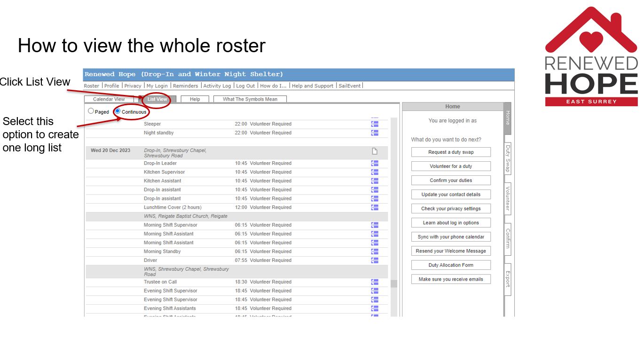Click Update your contact details button

(451, 195)
